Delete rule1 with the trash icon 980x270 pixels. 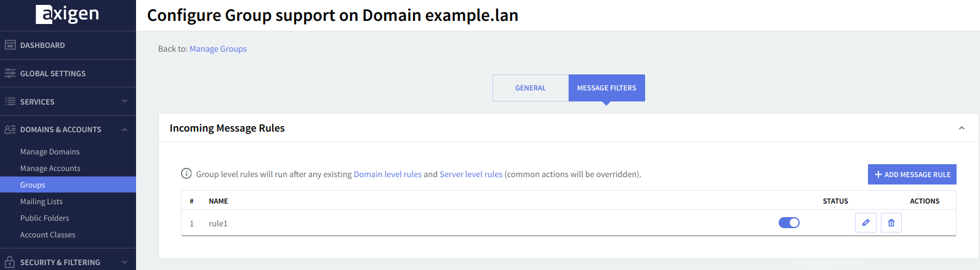pos(891,223)
